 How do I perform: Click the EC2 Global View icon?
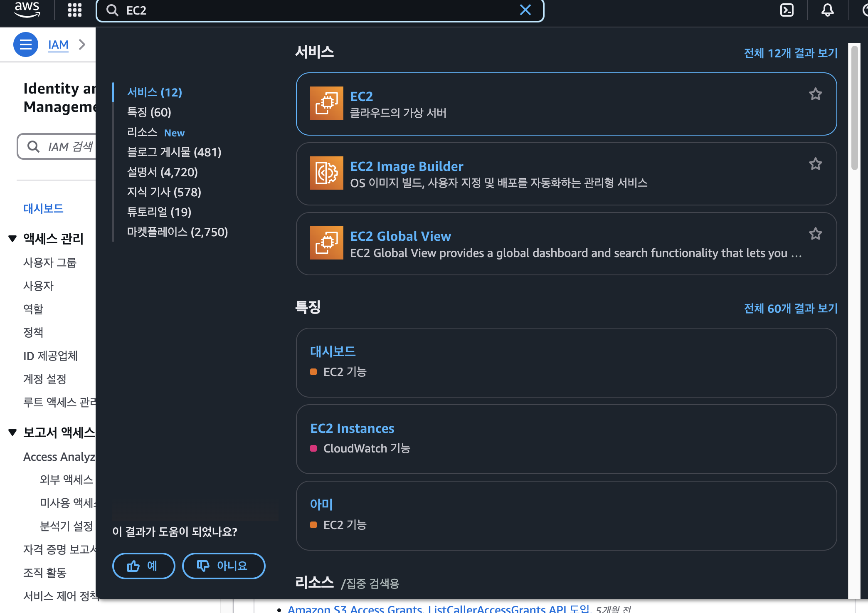[x=327, y=243]
